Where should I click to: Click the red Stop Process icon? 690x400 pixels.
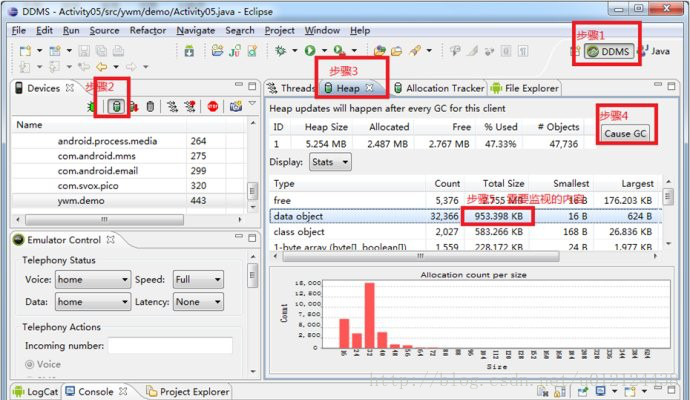[x=213, y=106]
